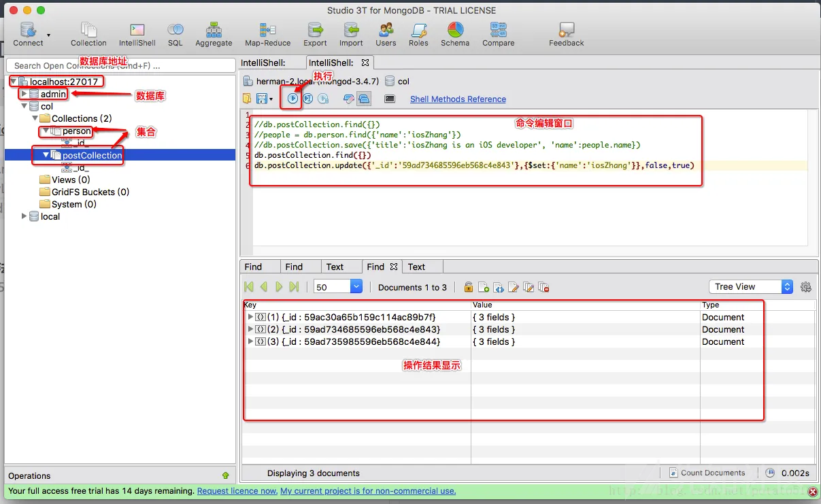Open the Roles manager
The width and height of the screenshot is (821, 504).
pyautogui.click(x=418, y=34)
